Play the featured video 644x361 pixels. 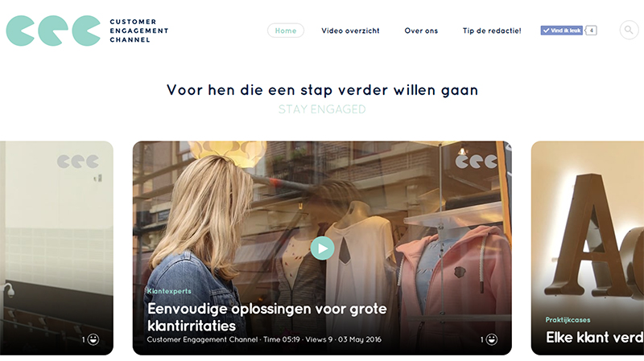coord(323,248)
